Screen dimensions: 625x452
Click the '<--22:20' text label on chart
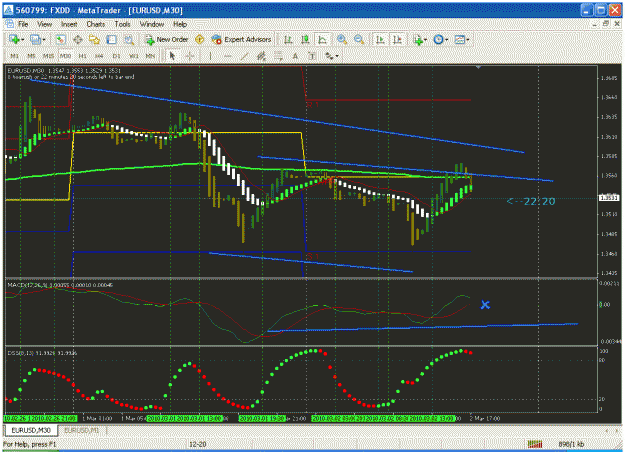coord(531,201)
